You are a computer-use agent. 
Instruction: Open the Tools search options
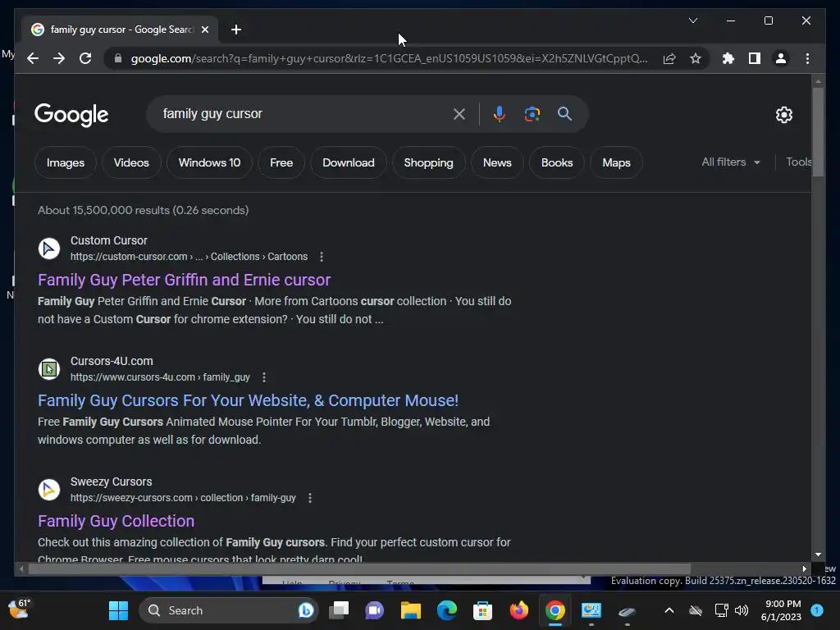point(798,162)
